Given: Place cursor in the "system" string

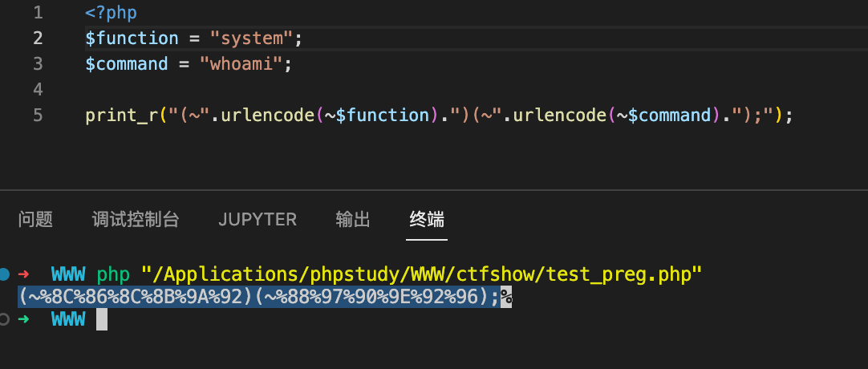Looking at the screenshot, I should (x=251, y=39).
